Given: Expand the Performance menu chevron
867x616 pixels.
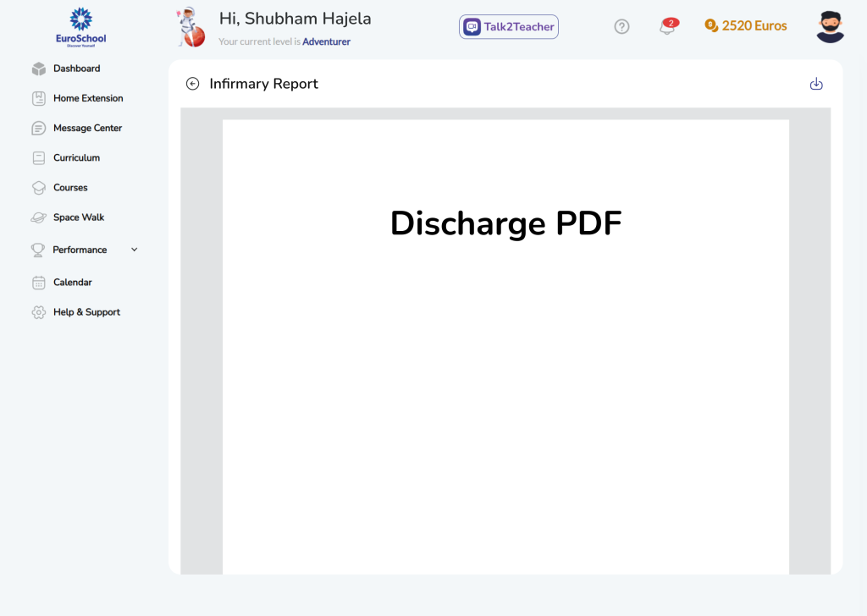Looking at the screenshot, I should [134, 250].
